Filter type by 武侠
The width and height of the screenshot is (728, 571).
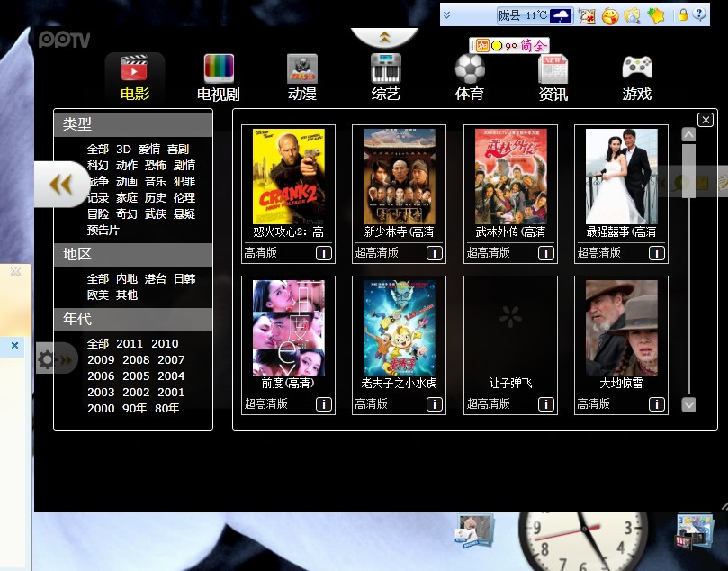tap(156, 214)
